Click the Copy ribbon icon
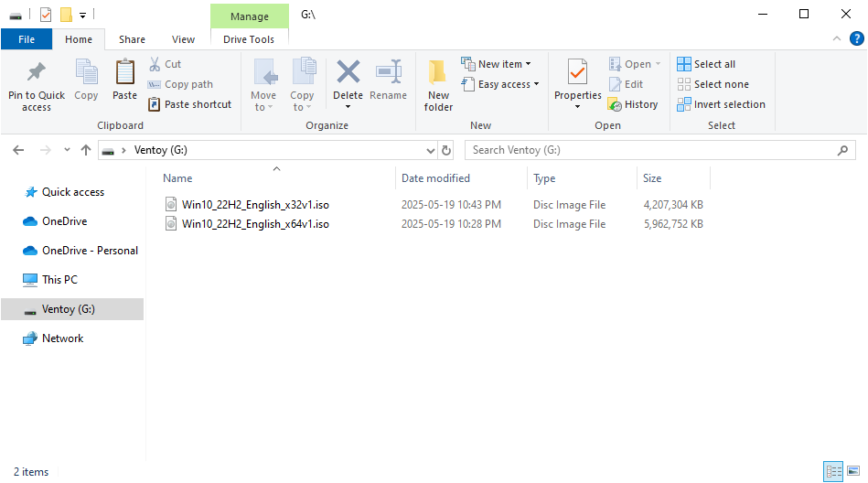868x483 pixels. [86, 72]
